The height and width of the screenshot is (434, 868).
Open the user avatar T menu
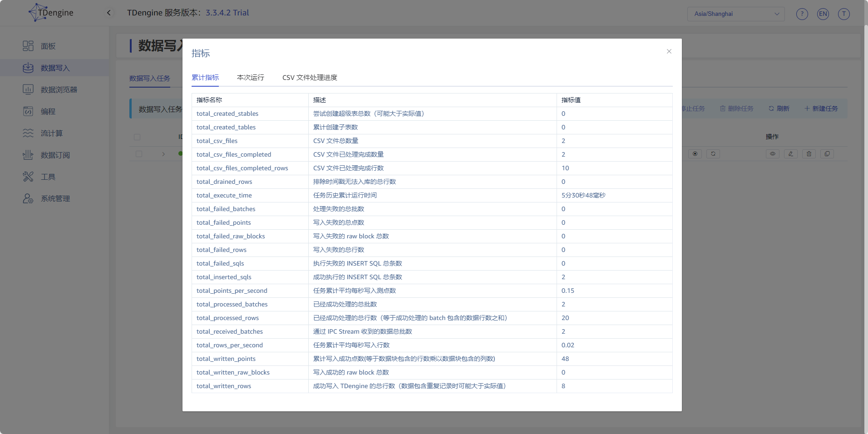843,14
